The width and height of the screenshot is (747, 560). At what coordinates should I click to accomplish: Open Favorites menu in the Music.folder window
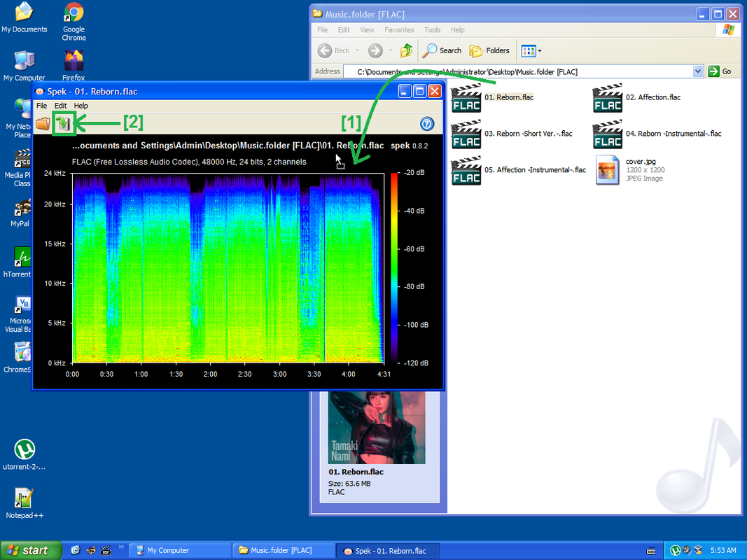399,29
